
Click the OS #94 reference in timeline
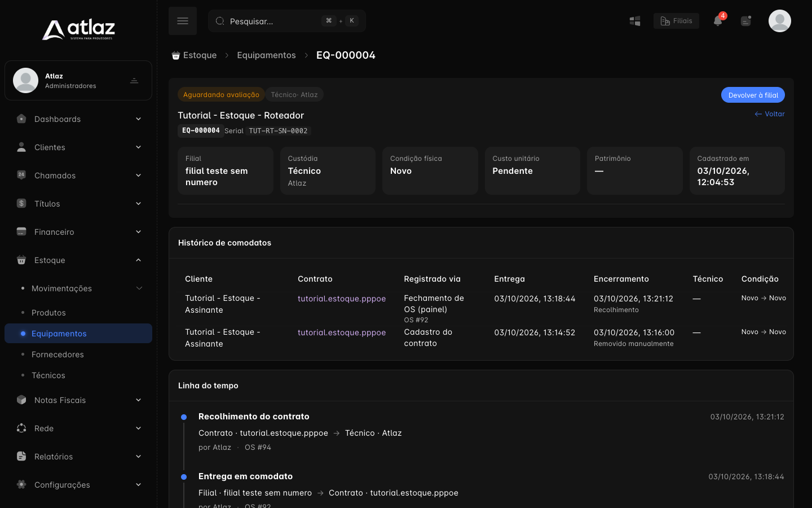(258, 448)
